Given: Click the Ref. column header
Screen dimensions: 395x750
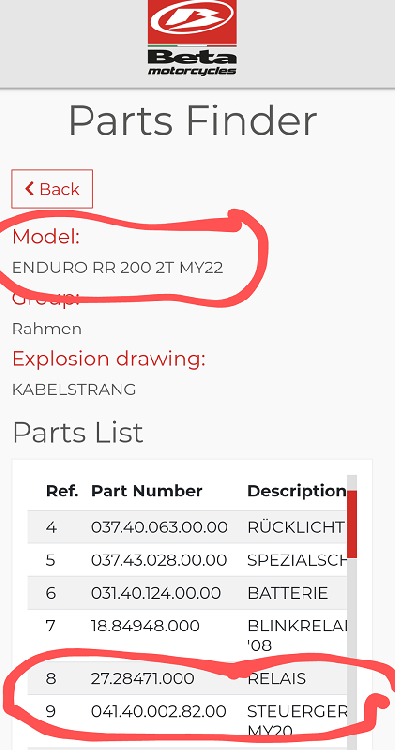Looking at the screenshot, I should (62, 491).
